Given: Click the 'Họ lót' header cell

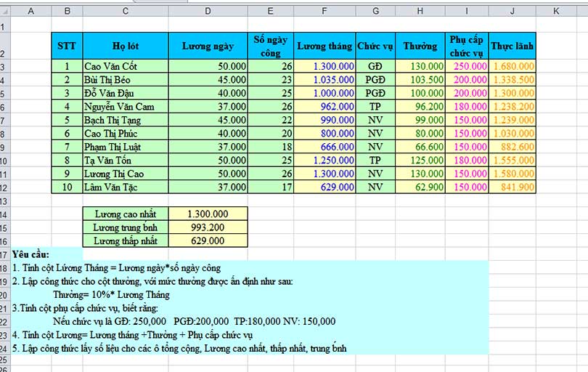Looking at the screenshot, I should point(126,46).
